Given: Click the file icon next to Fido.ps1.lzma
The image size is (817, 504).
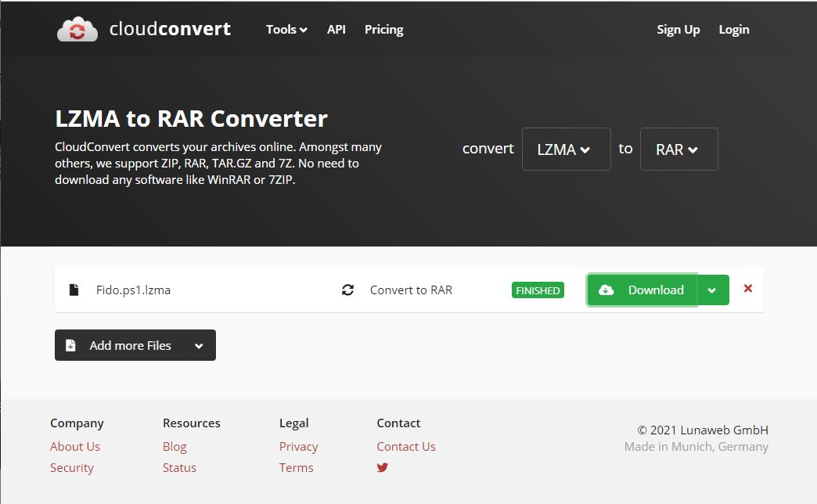Looking at the screenshot, I should (x=74, y=290).
